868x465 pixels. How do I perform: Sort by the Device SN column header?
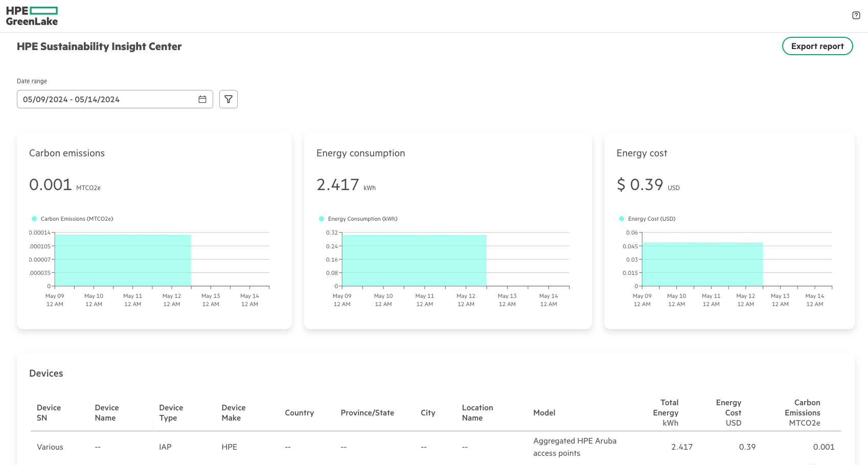pyautogui.click(x=49, y=413)
